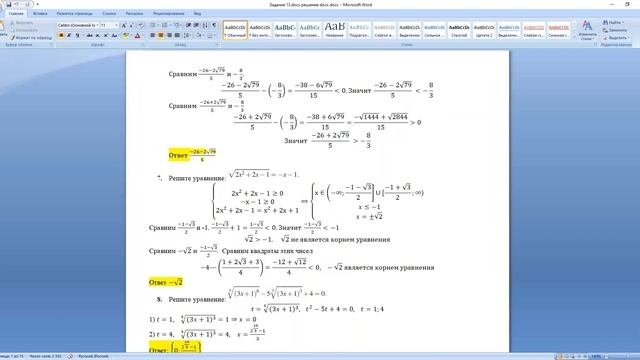This screenshot has width=640, height=360.
Task: Click the Найти find button
Action: (x=613, y=22)
